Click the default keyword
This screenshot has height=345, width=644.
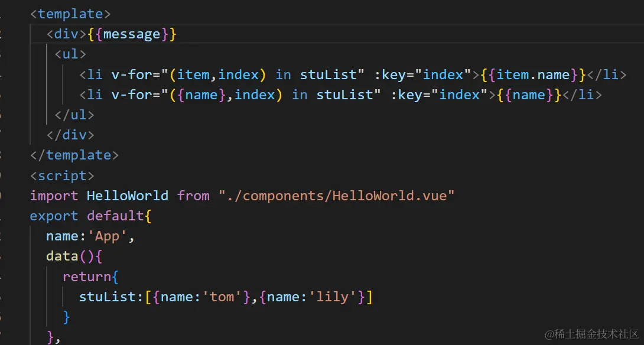(115, 216)
